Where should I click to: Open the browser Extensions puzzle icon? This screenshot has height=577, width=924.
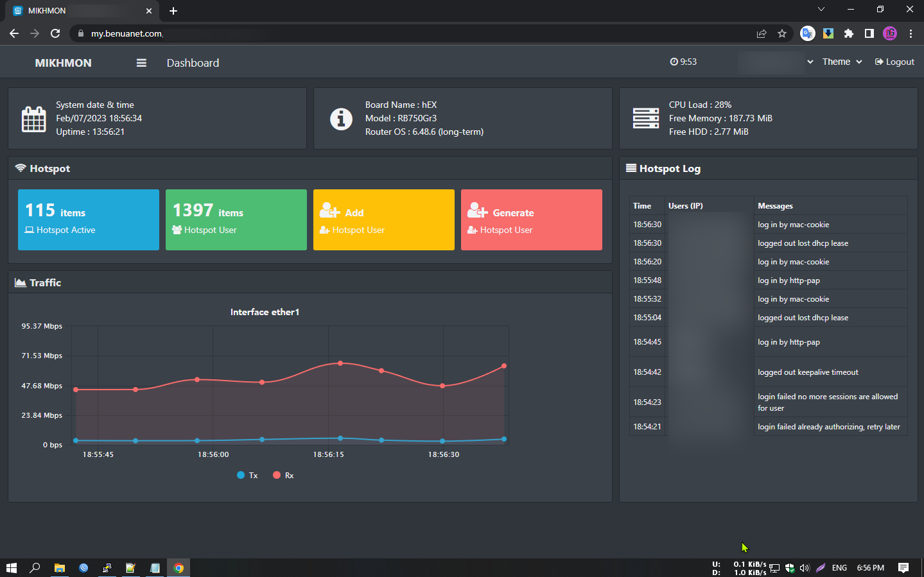pos(849,33)
